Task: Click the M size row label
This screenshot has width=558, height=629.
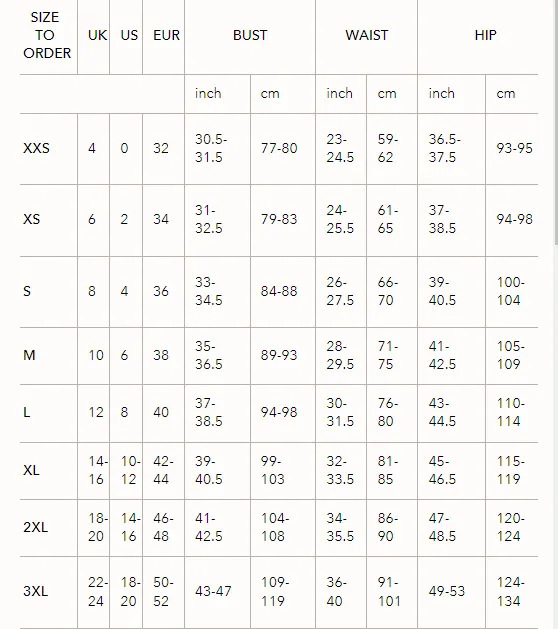Action: point(29,355)
